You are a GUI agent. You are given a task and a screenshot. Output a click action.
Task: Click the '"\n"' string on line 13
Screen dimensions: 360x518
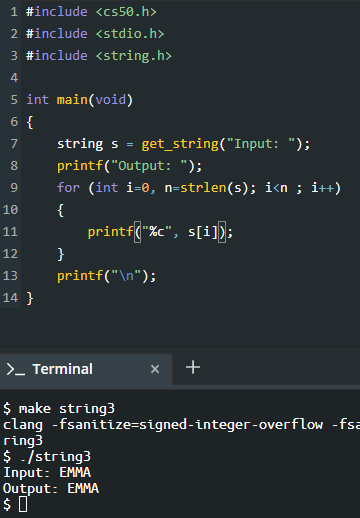tap(126, 276)
